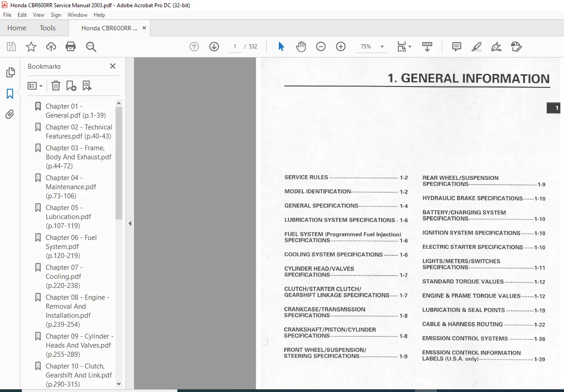This screenshot has width=564, height=392.
Task: Open bookmark Chapter 06 - Fuel System.pdf
Action: pyautogui.click(x=71, y=247)
